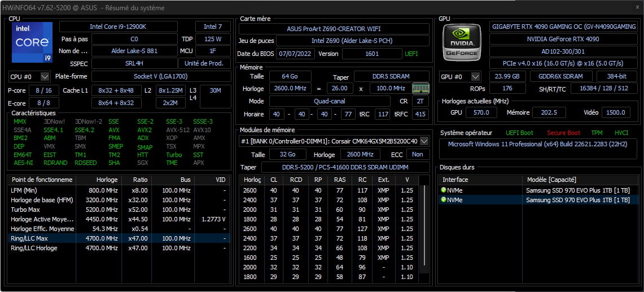Click the 384-bit bus width field

[617, 77]
